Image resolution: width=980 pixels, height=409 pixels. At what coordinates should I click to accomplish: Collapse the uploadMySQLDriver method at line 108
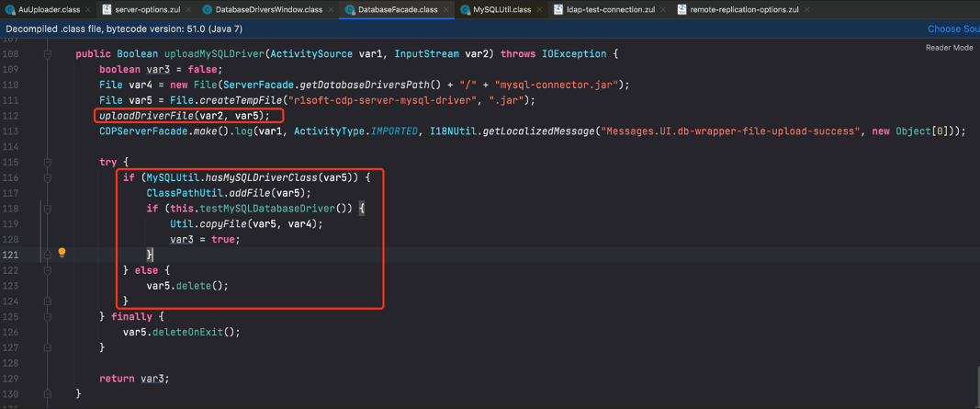[x=48, y=54]
